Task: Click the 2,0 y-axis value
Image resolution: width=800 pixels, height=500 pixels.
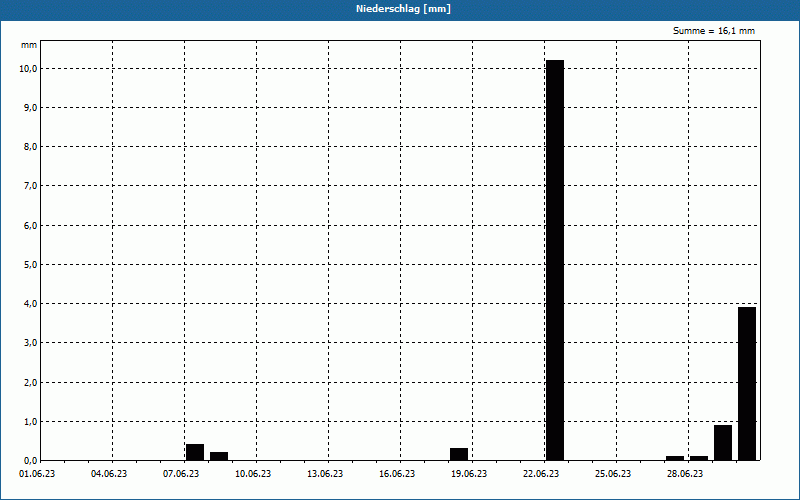Action: click(30, 382)
